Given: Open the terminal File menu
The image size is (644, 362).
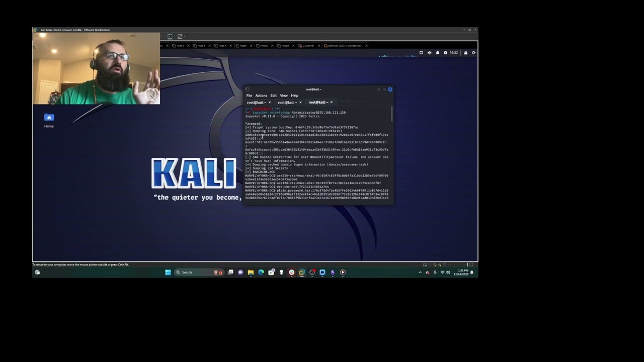Looking at the screenshot, I should pos(249,96).
